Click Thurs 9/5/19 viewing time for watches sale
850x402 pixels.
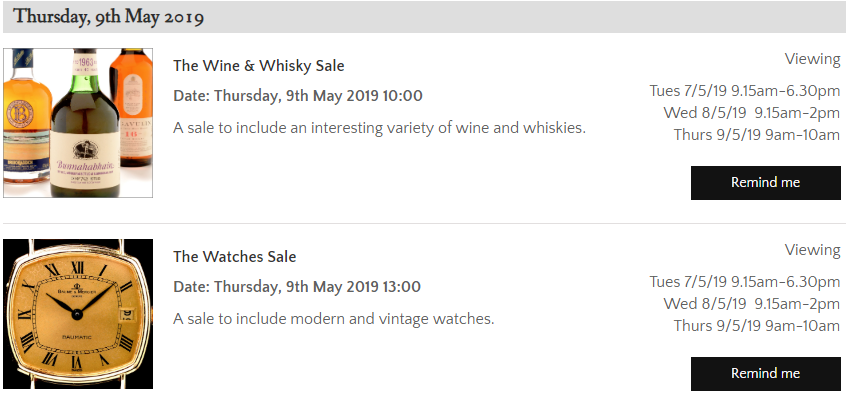756,325
